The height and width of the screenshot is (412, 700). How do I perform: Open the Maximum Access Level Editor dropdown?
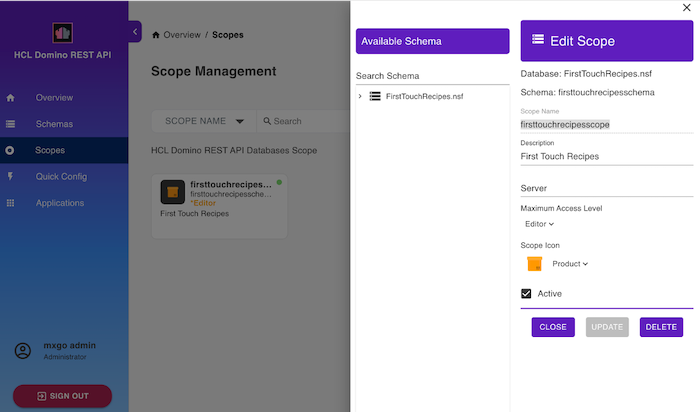pos(539,224)
